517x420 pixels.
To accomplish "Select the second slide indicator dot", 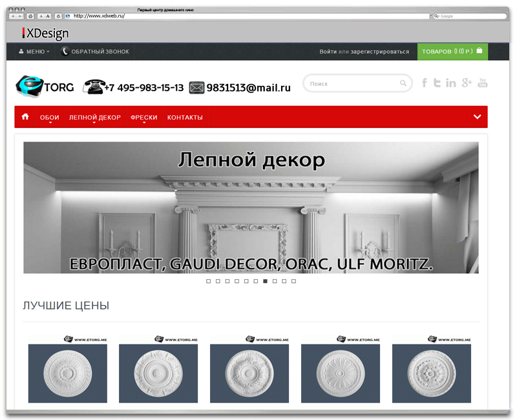I will point(218,281).
